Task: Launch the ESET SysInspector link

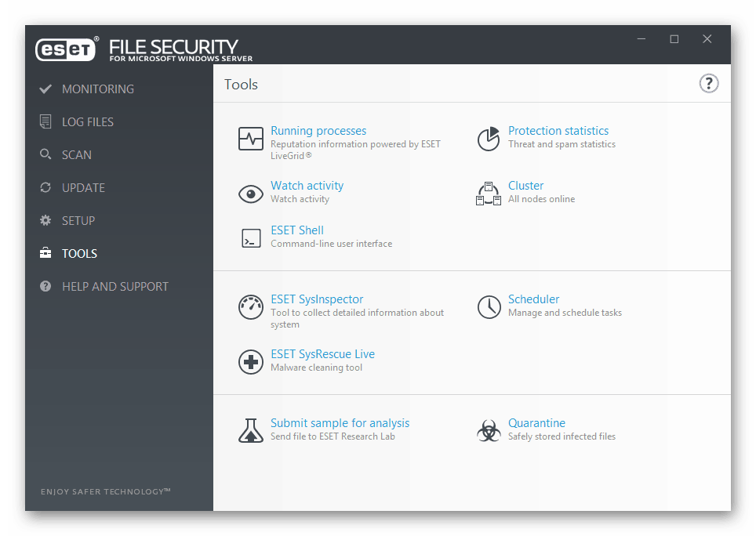Action: coord(317,299)
